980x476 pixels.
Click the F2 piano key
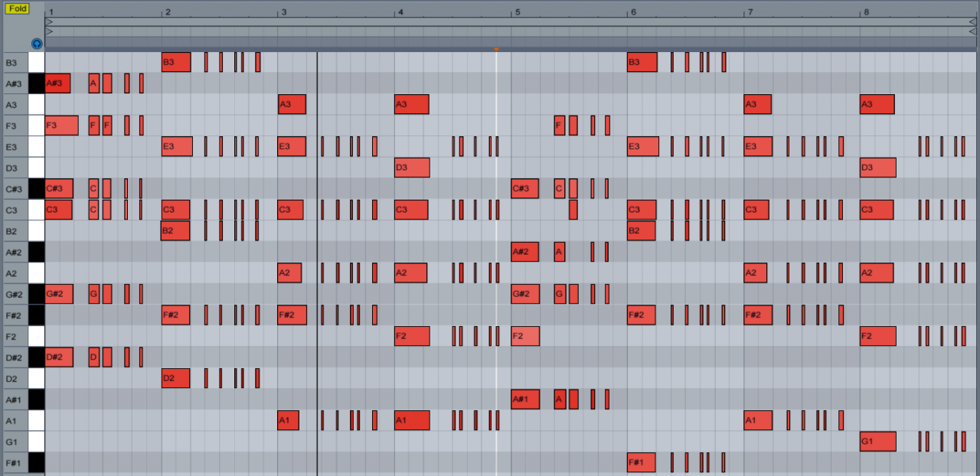(x=37, y=336)
